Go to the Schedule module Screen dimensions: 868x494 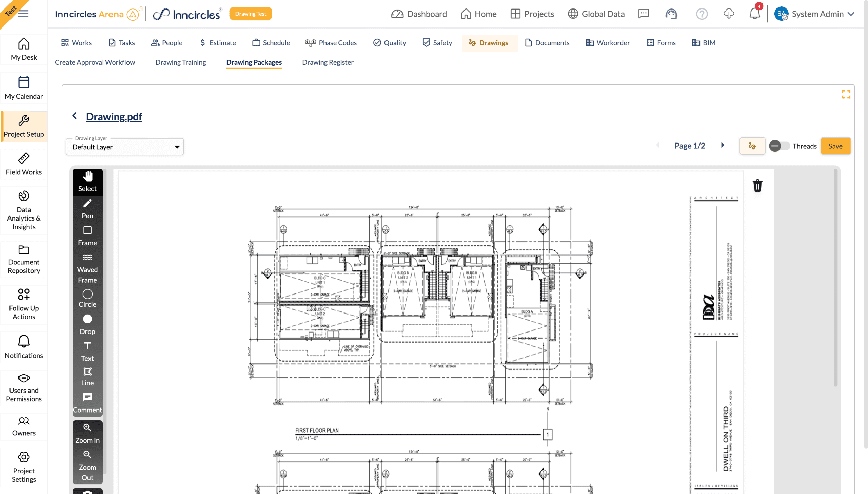(271, 43)
